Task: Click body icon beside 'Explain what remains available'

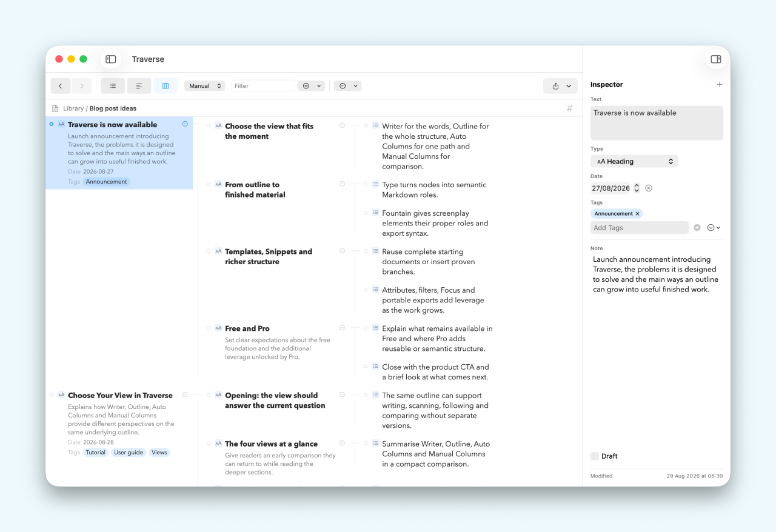Action: click(x=375, y=328)
